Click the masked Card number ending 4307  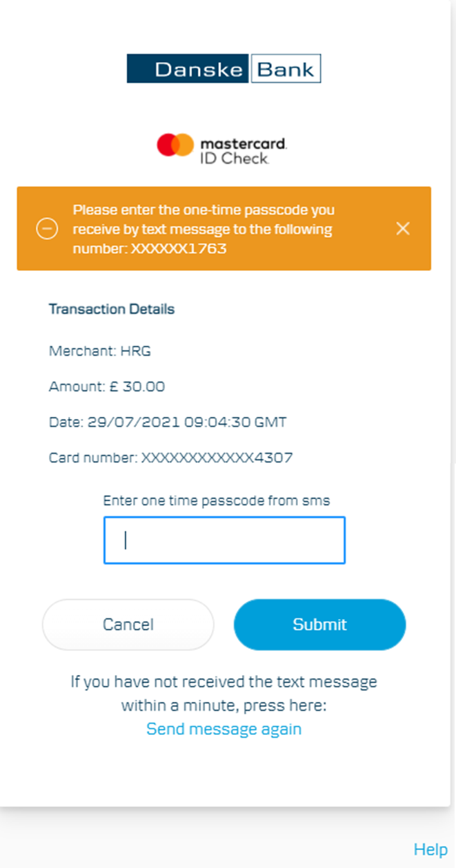(x=171, y=458)
